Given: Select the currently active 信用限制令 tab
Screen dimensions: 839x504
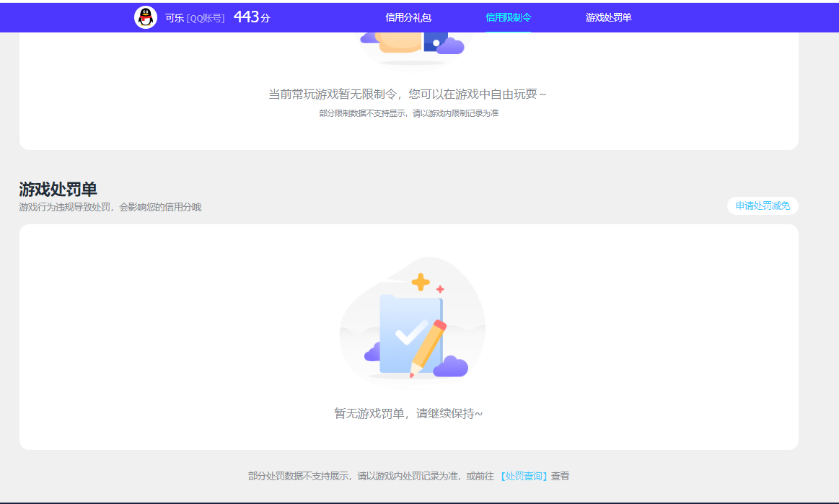Looking at the screenshot, I should click(x=509, y=17).
